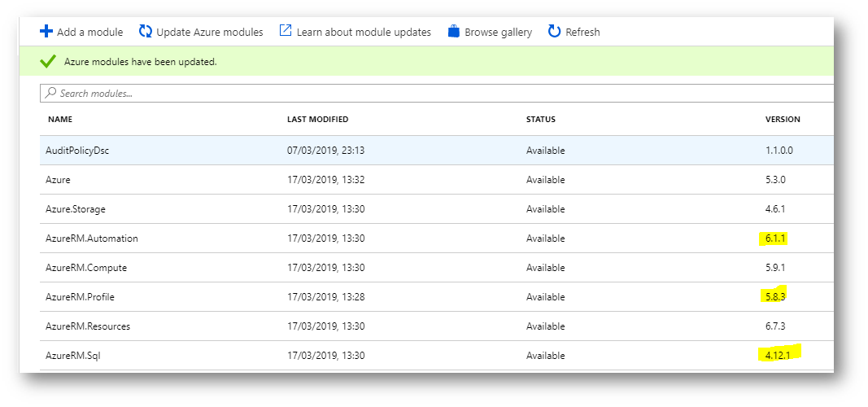Select the AzureRM.Resources module row

coord(437,326)
